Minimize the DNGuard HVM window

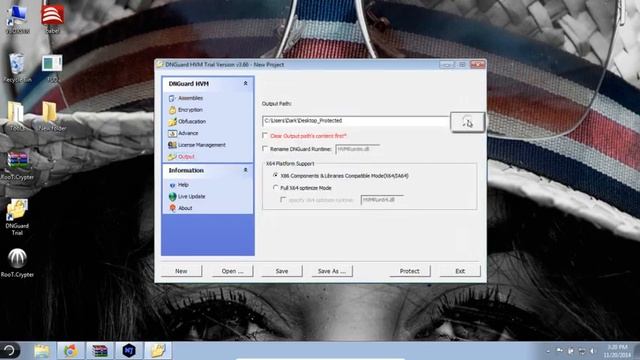click(x=447, y=64)
